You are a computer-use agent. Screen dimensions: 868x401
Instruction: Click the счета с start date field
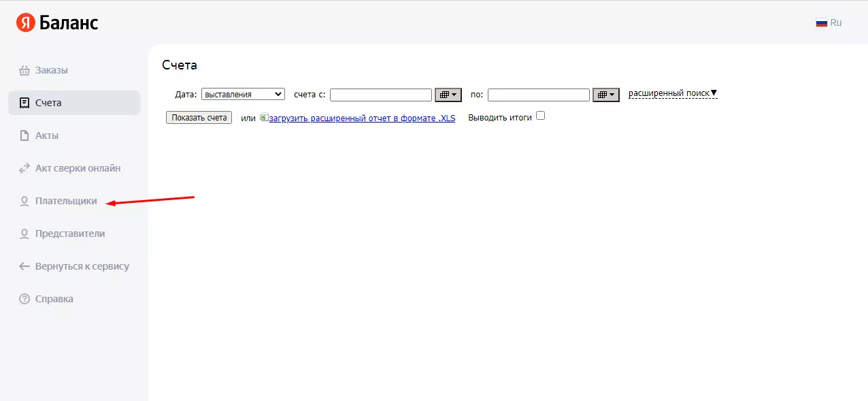(381, 95)
